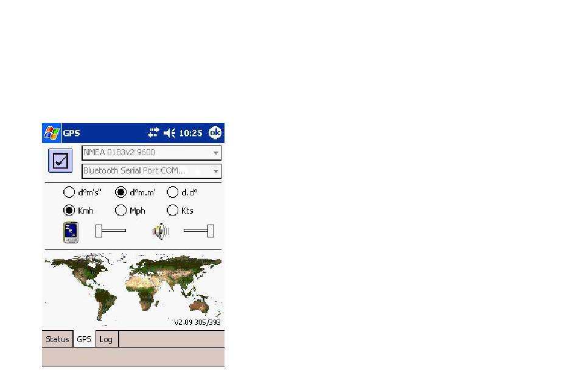Viewport: 578px width, 392px height.
Task: Adjust the power-save slider handle
Action: (99, 231)
